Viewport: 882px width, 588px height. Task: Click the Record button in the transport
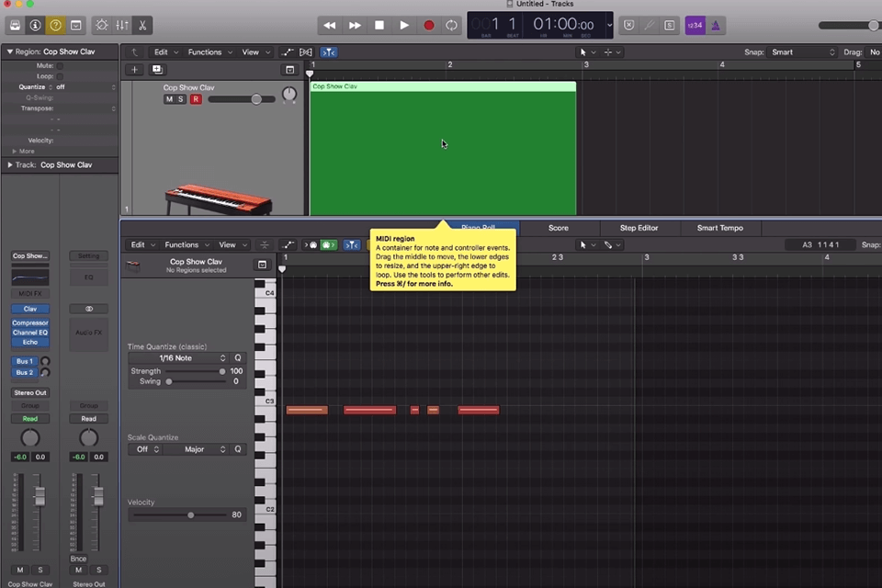(428, 25)
